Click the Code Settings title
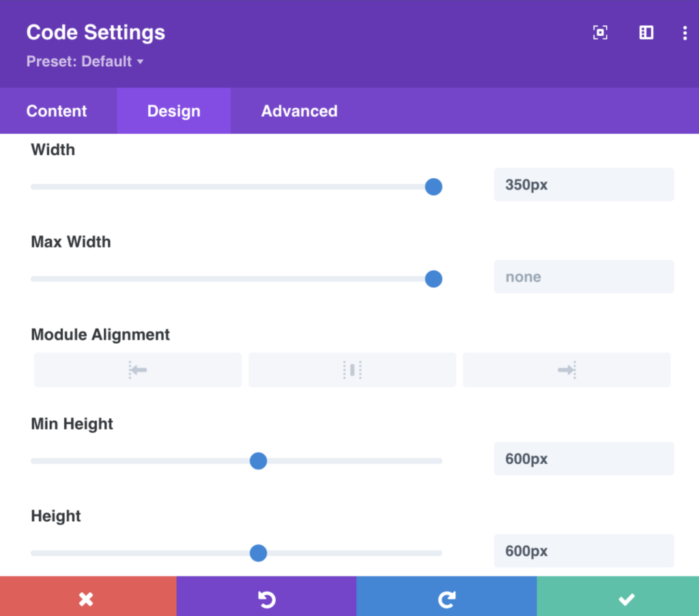 coord(96,32)
